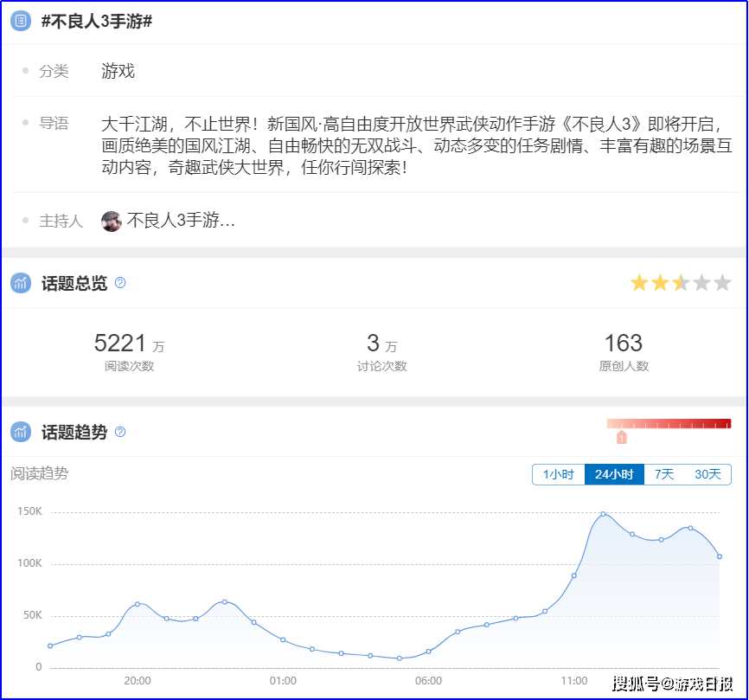Click the lowest data point before 06:00

pos(399,658)
